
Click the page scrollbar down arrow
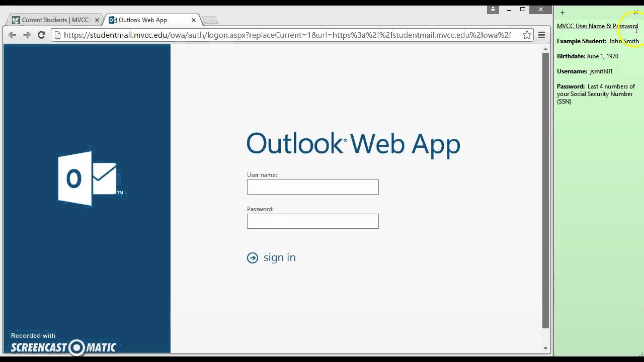545,348
